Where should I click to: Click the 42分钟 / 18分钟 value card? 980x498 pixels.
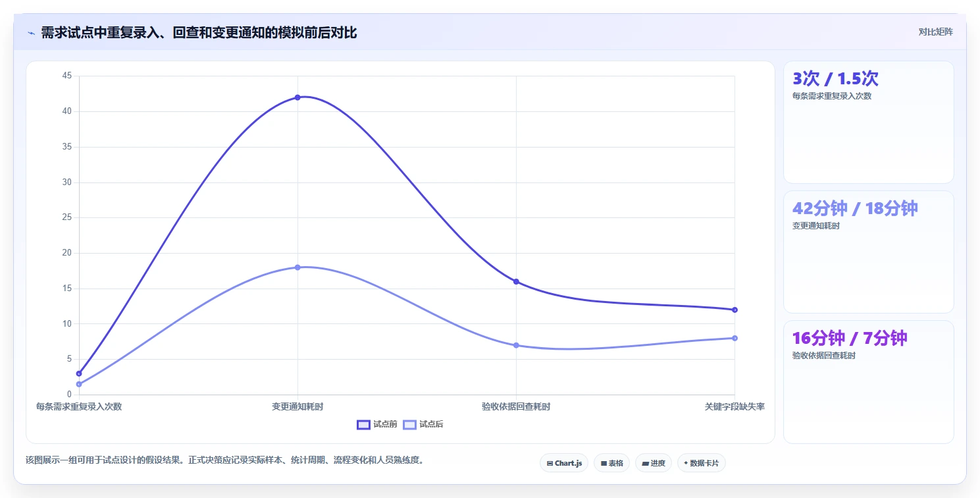tap(868, 252)
